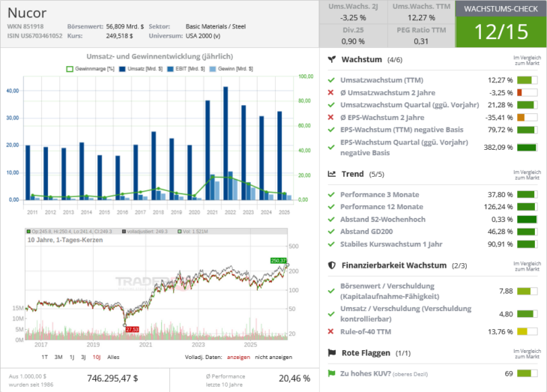Click the Div.25 value 0,90 %
547x392 pixels.
[353, 41]
